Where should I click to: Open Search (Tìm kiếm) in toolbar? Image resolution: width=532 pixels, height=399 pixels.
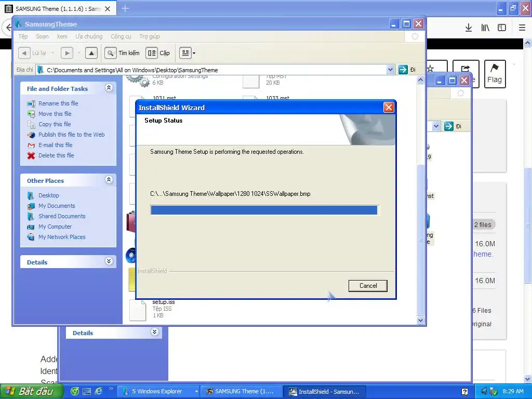coord(123,53)
